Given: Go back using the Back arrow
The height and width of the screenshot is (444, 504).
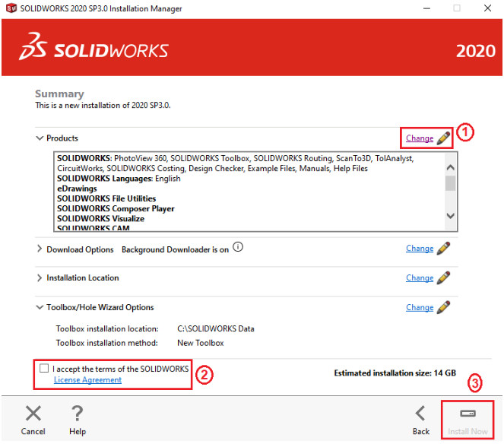Looking at the screenshot, I should point(420,414).
